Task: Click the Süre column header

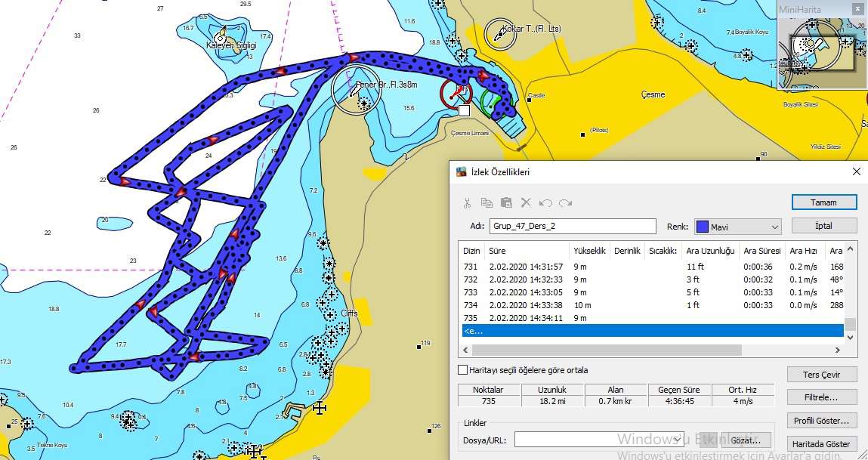Action: pos(527,251)
